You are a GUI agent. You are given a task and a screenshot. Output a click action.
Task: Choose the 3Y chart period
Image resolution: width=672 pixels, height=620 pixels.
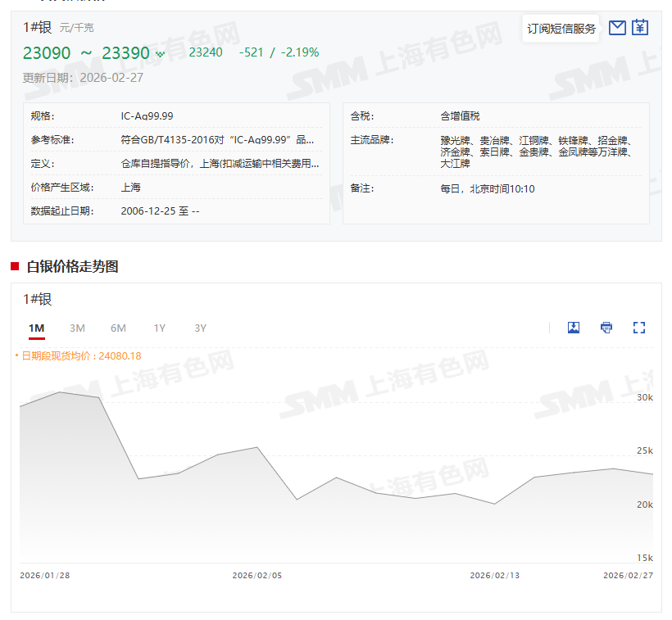coord(200,328)
